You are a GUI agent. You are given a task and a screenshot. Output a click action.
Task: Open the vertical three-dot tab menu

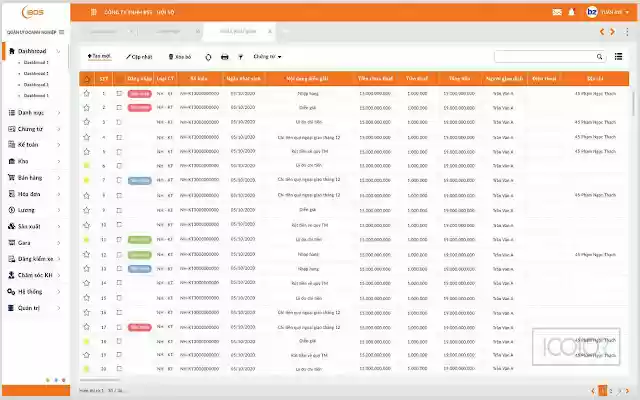tap(627, 32)
